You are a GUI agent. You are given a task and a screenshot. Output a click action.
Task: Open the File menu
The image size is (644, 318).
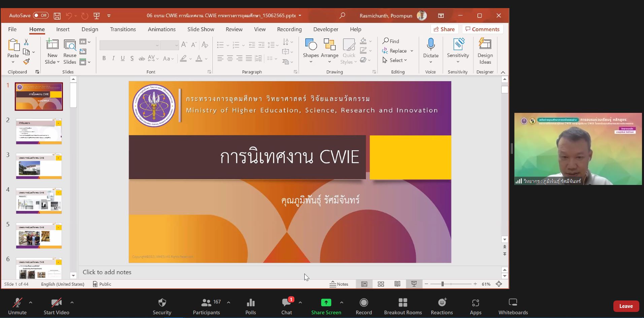[x=12, y=29]
